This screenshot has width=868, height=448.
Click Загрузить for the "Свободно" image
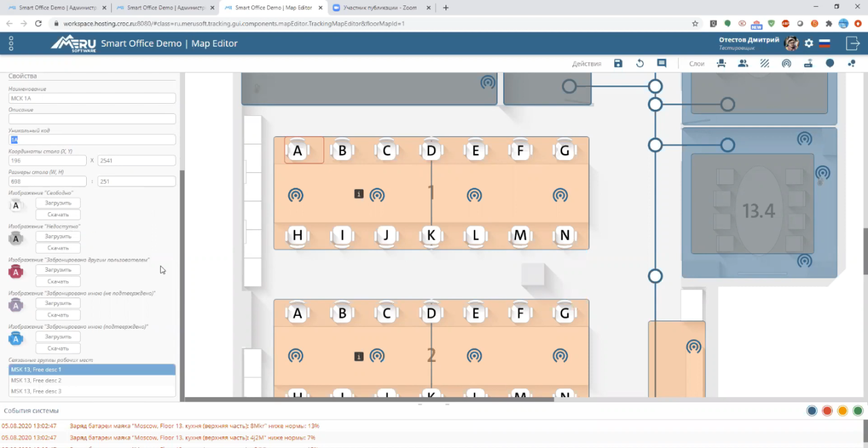click(58, 203)
